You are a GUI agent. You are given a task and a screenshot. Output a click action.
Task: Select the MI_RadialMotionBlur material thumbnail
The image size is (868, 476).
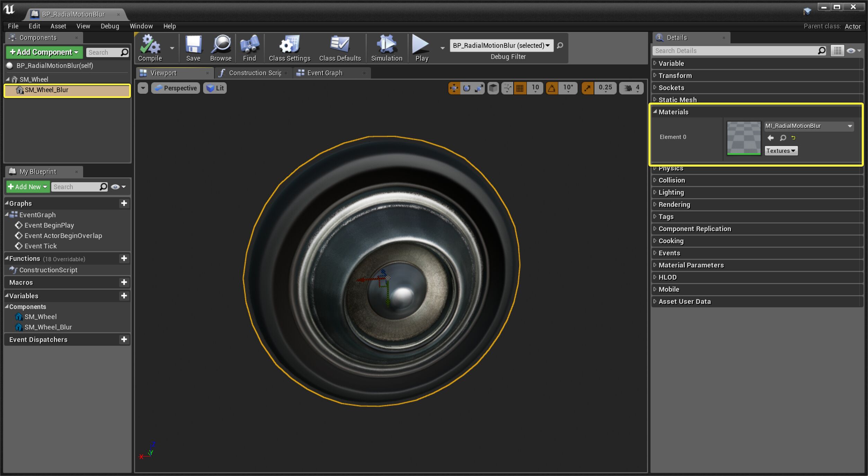coord(743,138)
